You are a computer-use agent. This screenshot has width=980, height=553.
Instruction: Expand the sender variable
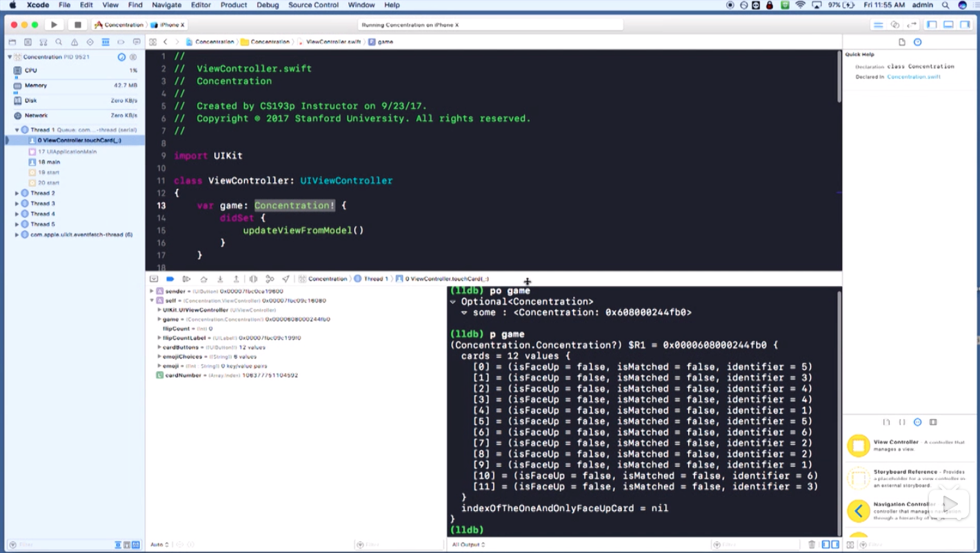click(x=152, y=292)
